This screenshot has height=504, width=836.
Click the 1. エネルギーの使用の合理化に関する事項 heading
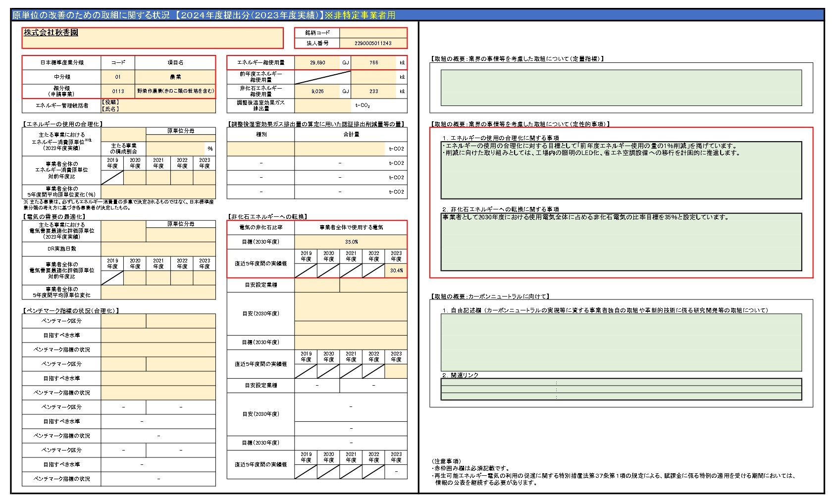(500, 138)
